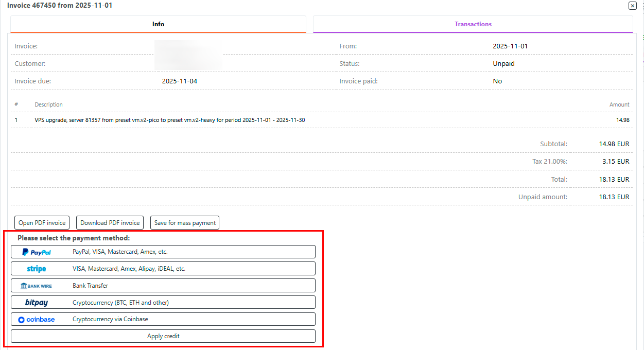
Task: Switch to the Info tab
Action: tap(158, 24)
